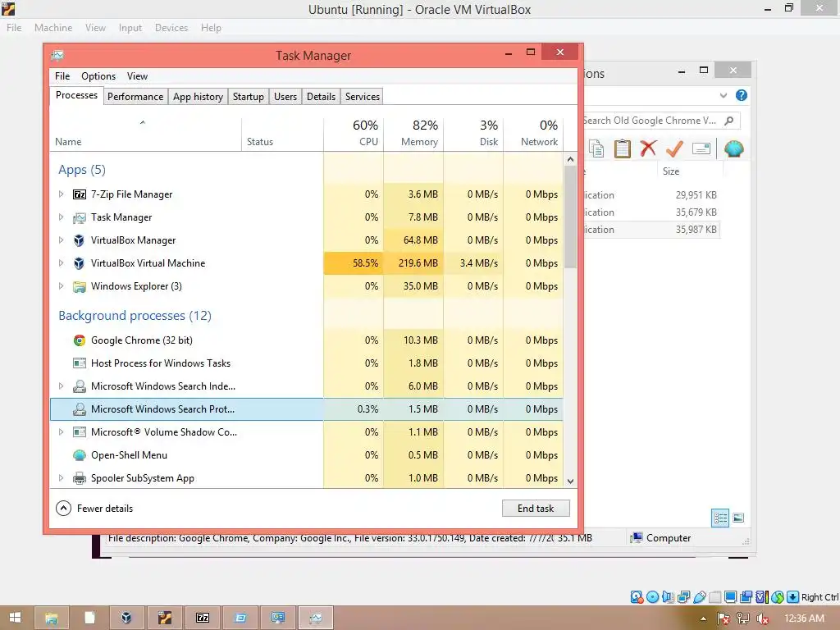This screenshot has height=630, width=840.
Task: Click the process list scroll down arrow
Action: [x=571, y=481]
